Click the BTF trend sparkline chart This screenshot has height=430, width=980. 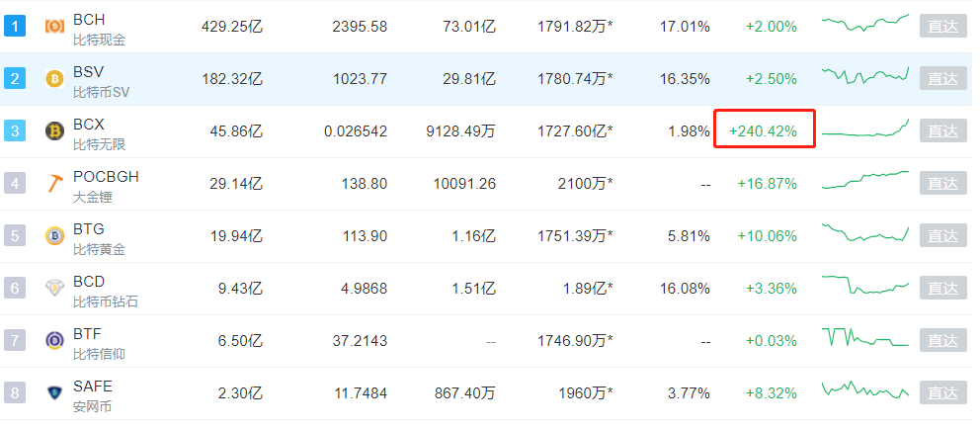[864, 338]
